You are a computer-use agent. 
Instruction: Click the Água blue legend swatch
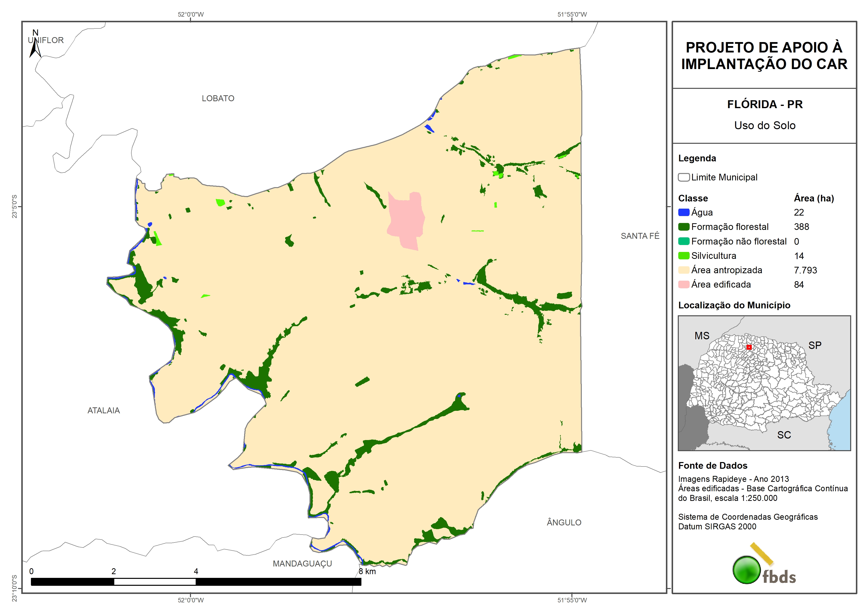[683, 212]
